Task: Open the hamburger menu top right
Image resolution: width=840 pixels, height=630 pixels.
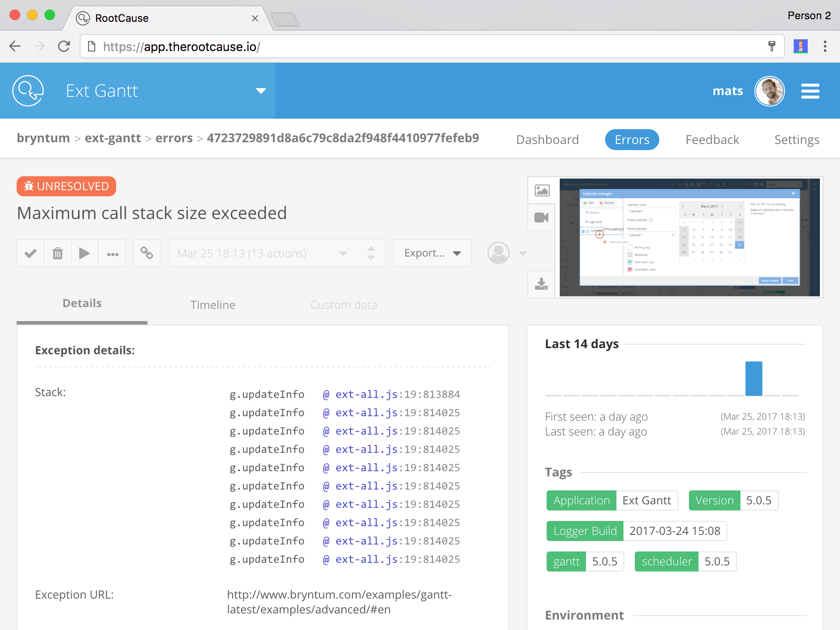Action: pos(811,90)
